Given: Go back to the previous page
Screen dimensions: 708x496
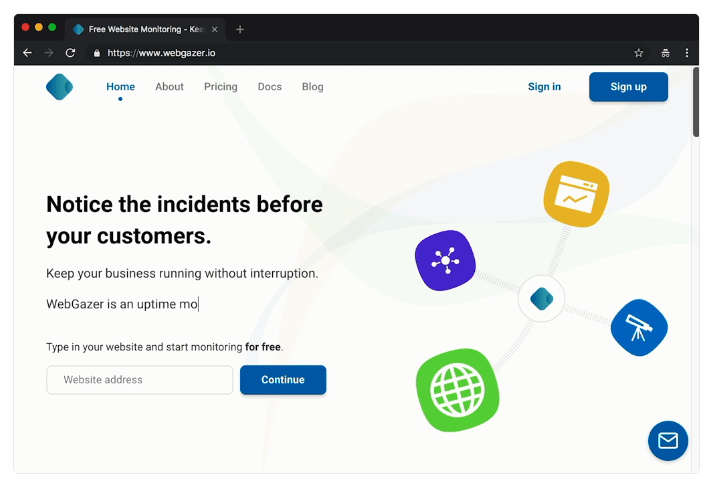Looking at the screenshot, I should point(27,53).
